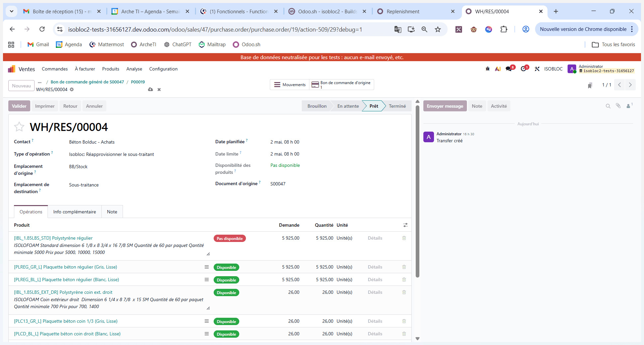Click the Terminé status in the status bar
The width and height of the screenshot is (644, 345).
click(x=397, y=106)
